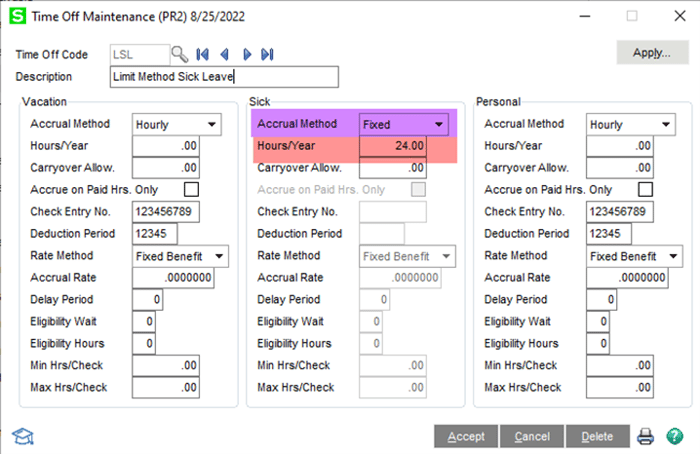Select the Sick Hours/Year field

click(x=393, y=146)
